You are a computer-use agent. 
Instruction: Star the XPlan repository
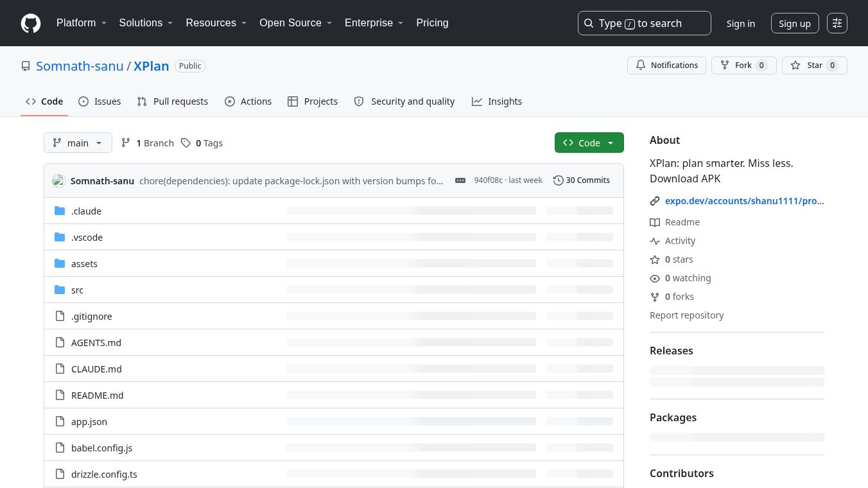[815, 65]
